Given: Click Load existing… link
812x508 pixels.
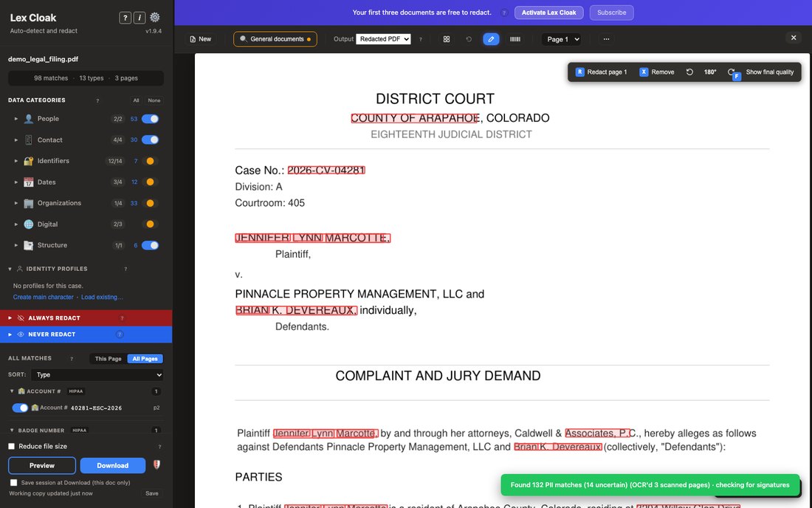Looking at the screenshot, I should (x=102, y=298).
